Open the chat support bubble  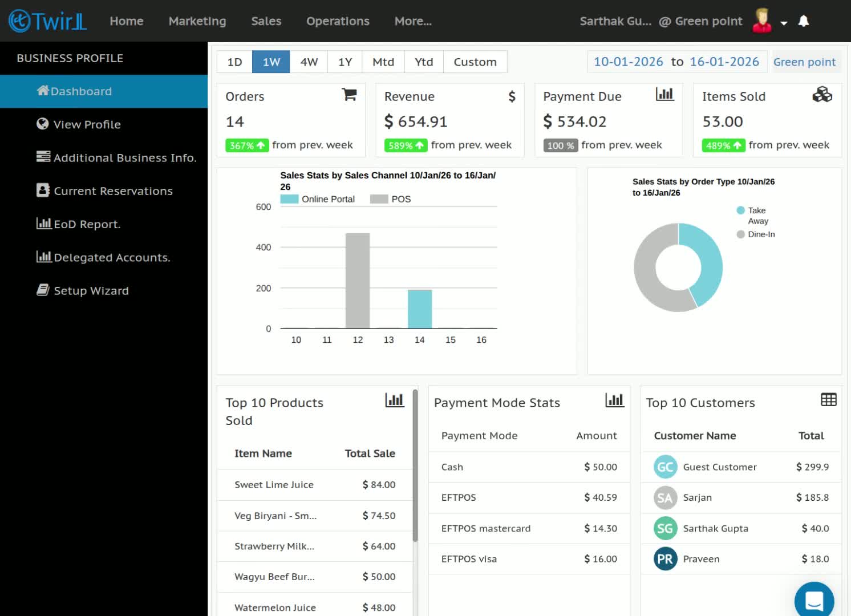coord(814,601)
